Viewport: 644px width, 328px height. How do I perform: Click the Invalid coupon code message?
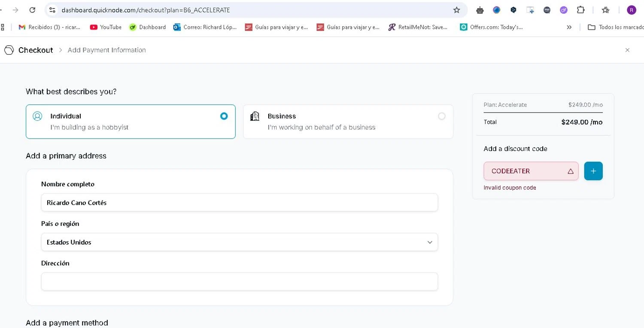click(510, 188)
